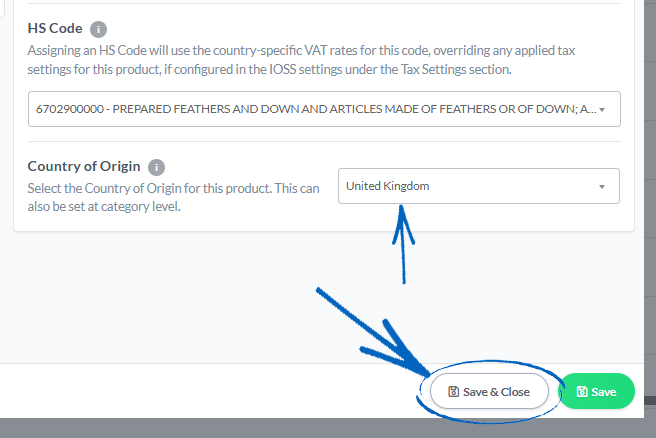
Task: Click the blue arrow pointing to United Kingdom
Action: point(403,245)
